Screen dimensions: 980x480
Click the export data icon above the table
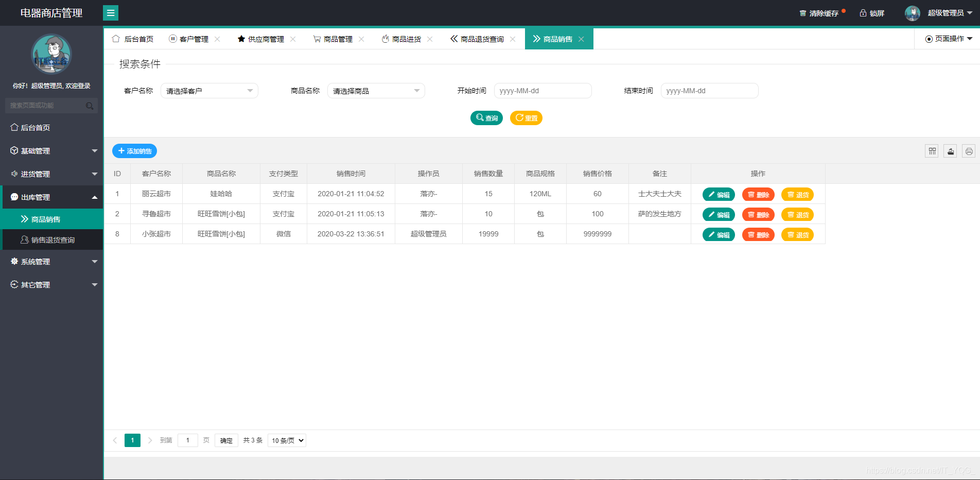950,151
